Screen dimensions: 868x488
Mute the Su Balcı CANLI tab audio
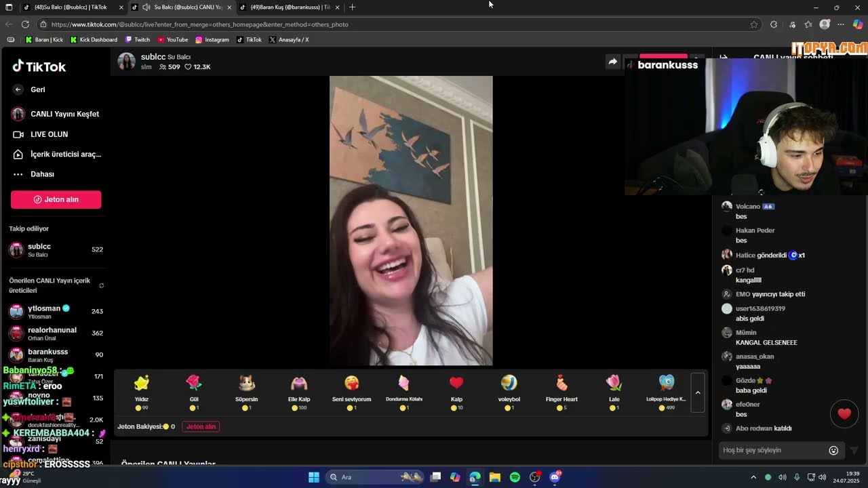(146, 7)
